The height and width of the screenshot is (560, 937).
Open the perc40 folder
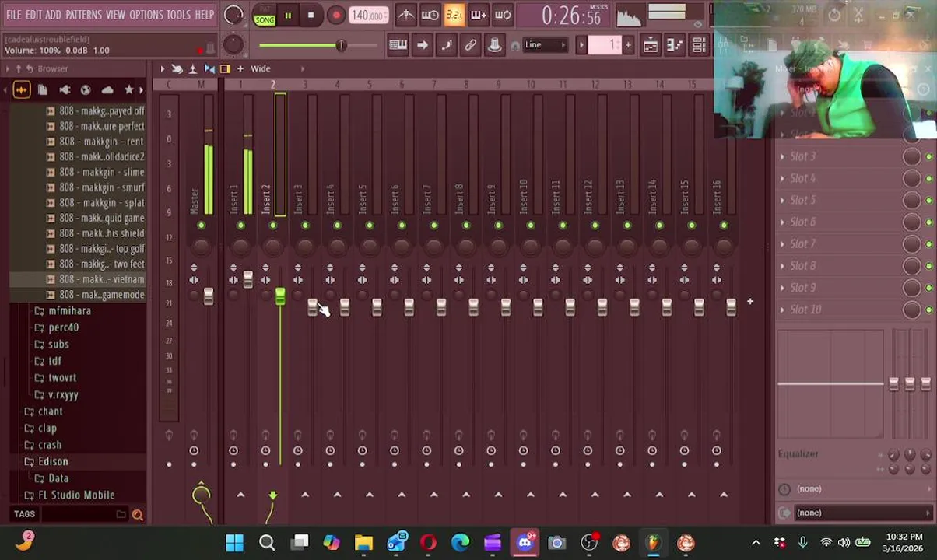coord(64,327)
